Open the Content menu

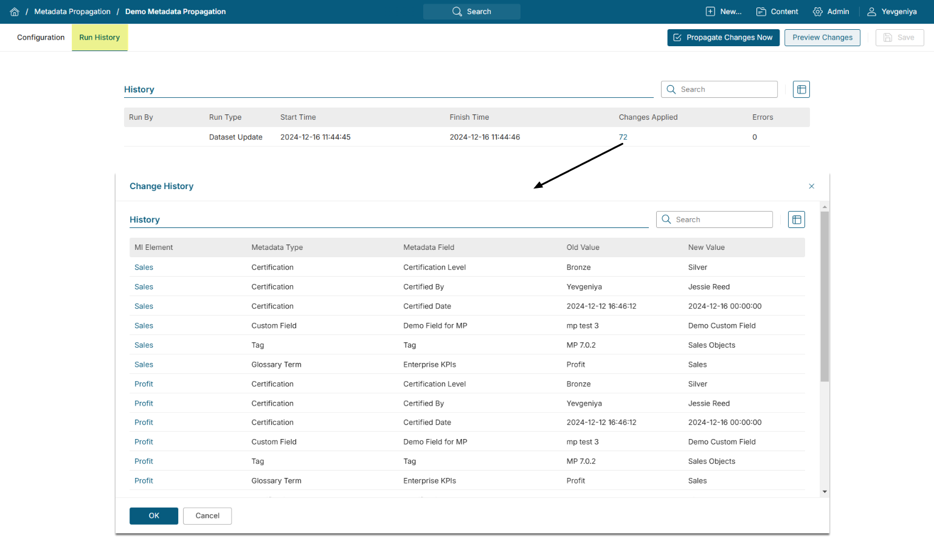pyautogui.click(x=777, y=12)
